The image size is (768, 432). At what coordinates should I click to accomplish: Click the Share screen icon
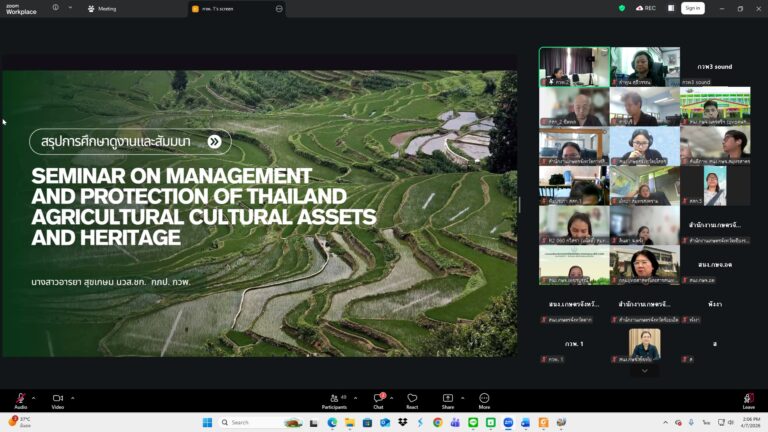pyautogui.click(x=447, y=398)
